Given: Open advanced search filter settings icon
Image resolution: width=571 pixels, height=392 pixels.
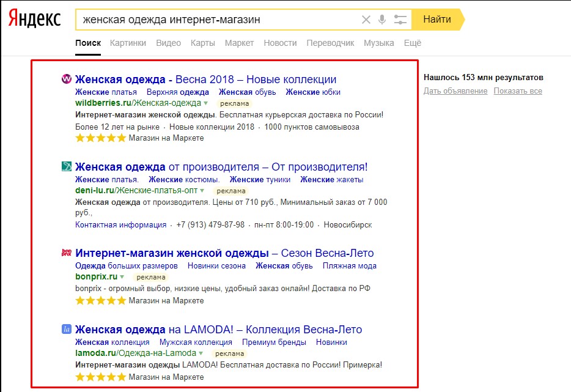Looking at the screenshot, I should (x=400, y=20).
